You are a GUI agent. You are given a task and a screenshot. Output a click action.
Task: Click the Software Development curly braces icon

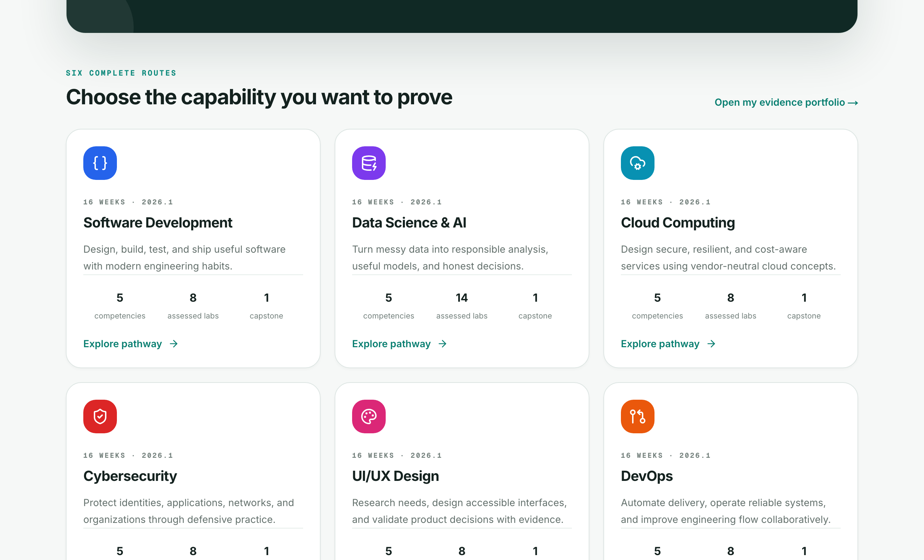100,163
